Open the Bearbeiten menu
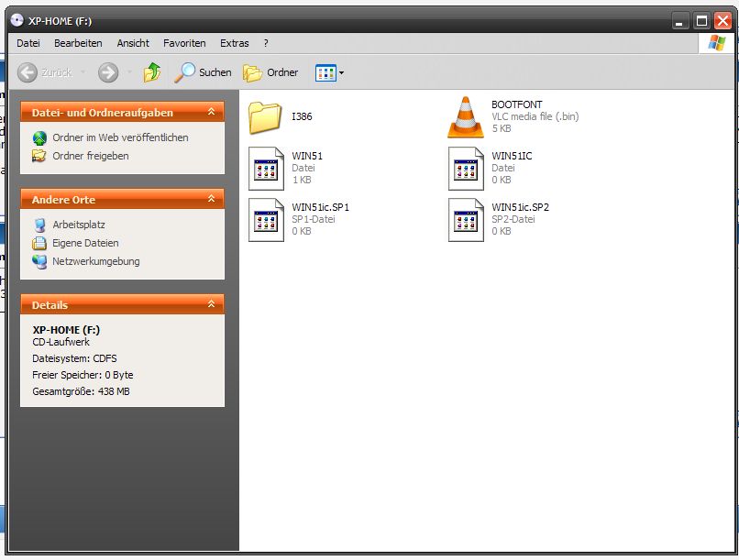Viewport: 739px width, 560px height. (x=78, y=43)
